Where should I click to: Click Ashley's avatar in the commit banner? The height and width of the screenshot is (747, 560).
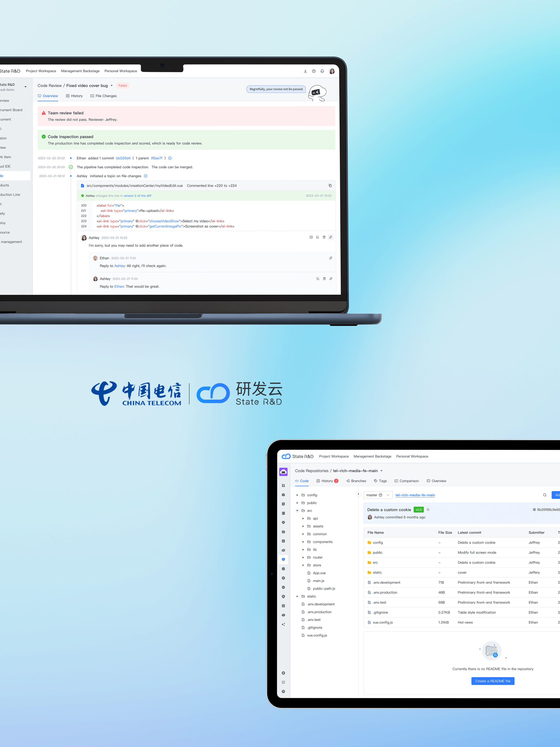(x=370, y=517)
